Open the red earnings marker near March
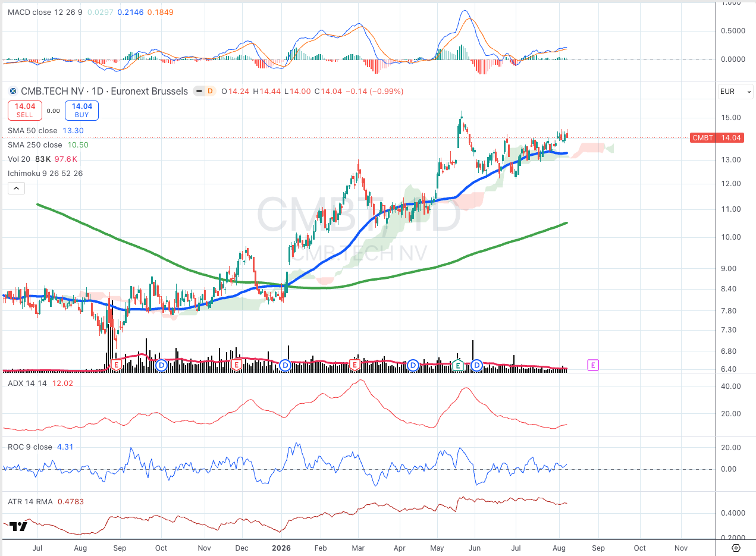The height and width of the screenshot is (556, 756). pyautogui.click(x=355, y=364)
